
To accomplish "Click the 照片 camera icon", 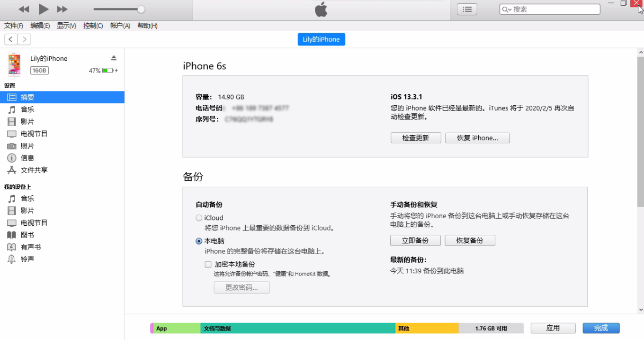I will tap(12, 146).
